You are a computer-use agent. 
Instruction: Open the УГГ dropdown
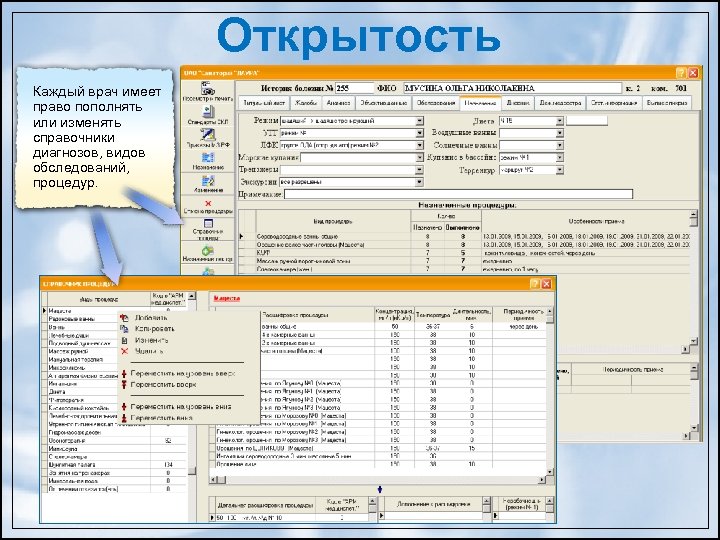click(x=419, y=133)
